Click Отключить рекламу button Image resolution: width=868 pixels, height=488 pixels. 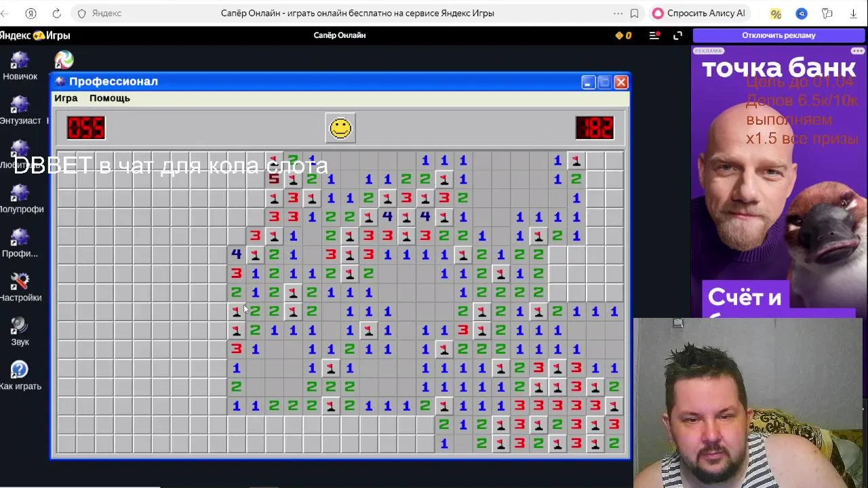tap(778, 35)
